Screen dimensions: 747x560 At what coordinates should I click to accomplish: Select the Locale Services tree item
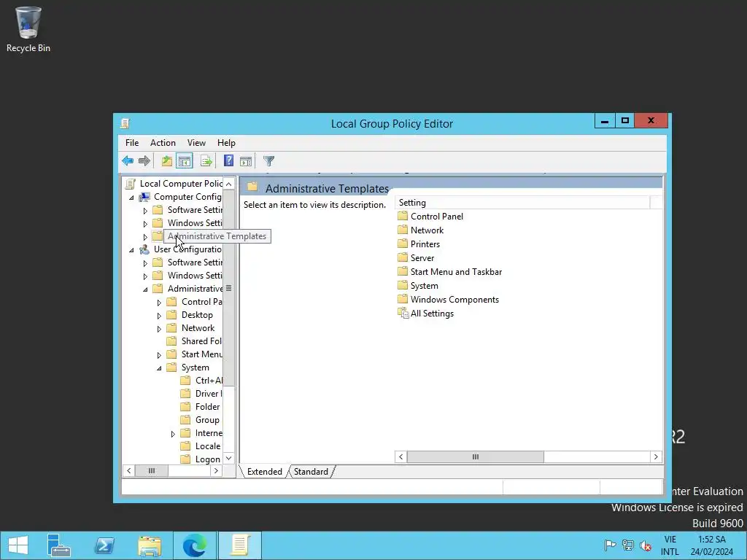pos(201,446)
